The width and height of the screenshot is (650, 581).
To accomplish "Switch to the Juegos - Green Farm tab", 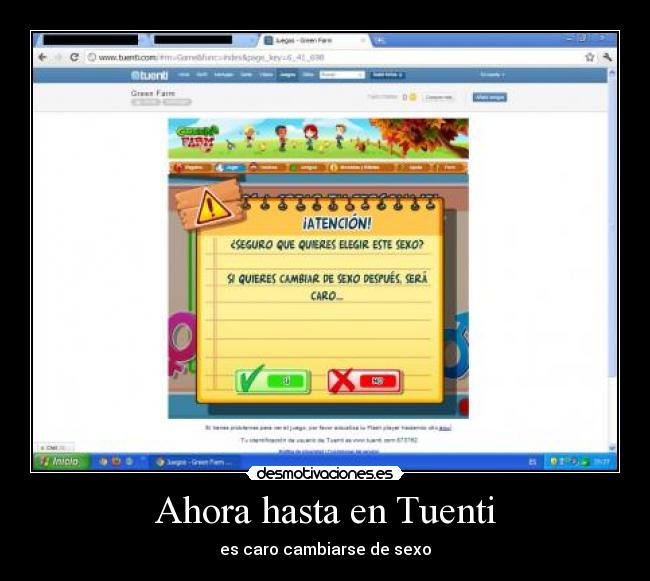I will (x=313, y=40).
